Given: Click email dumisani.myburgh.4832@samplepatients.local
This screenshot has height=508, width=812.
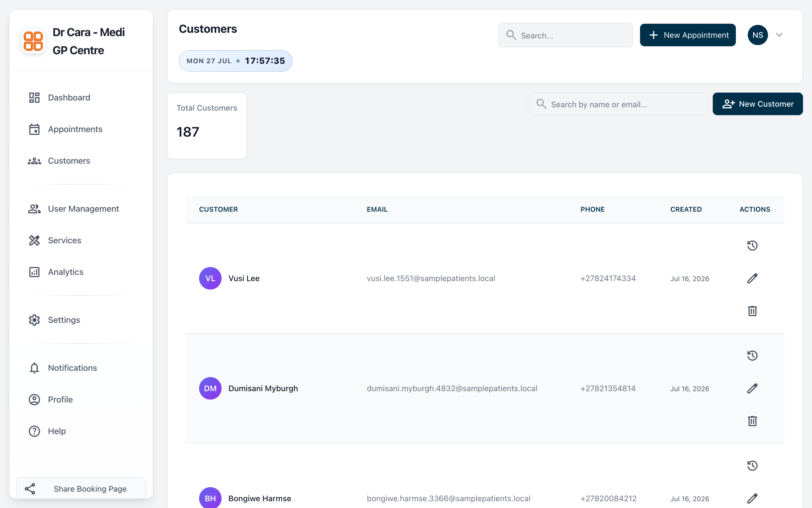Looking at the screenshot, I should 452,388.
